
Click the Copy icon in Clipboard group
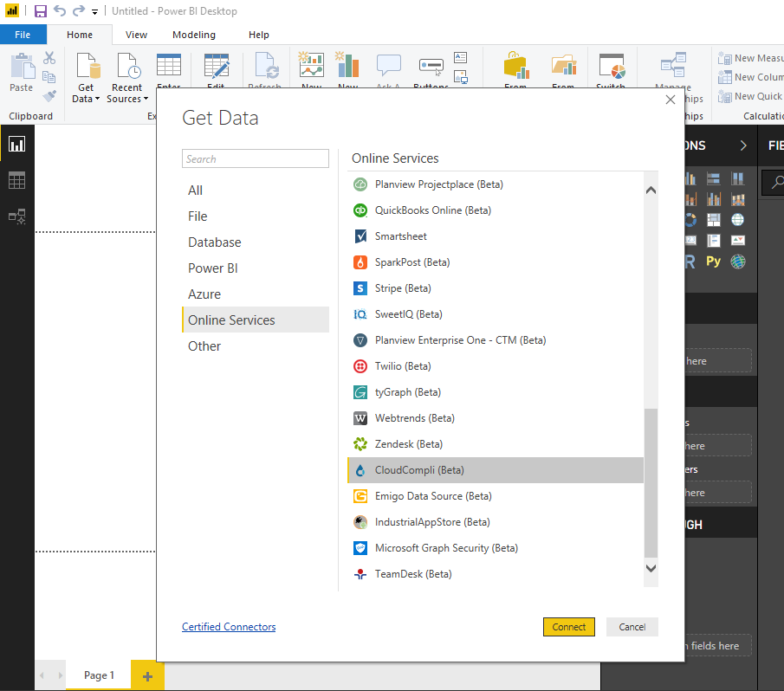click(49, 77)
